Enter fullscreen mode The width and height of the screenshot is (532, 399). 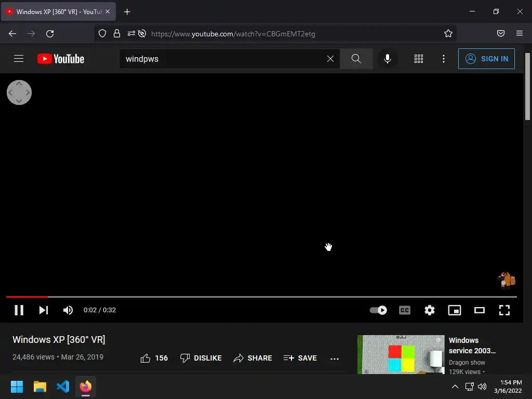pos(504,310)
